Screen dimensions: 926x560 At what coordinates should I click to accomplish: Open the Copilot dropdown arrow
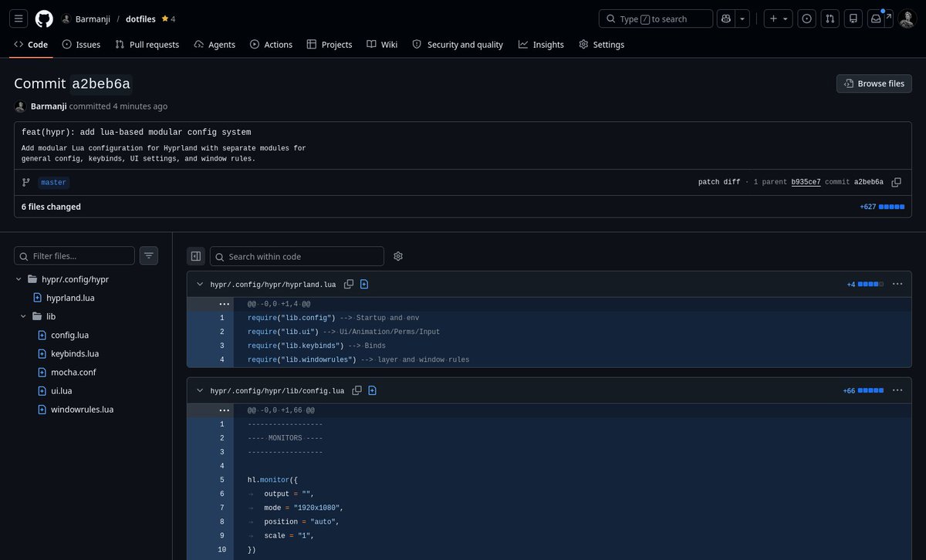pos(742,19)
